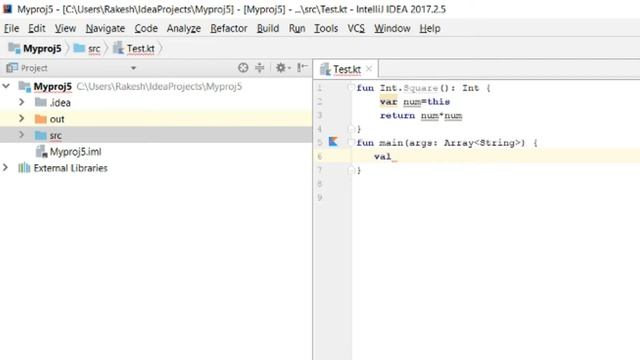Open the Refactor menu
The width and height of the screenshot is (640, 360).
pos(229,29)
